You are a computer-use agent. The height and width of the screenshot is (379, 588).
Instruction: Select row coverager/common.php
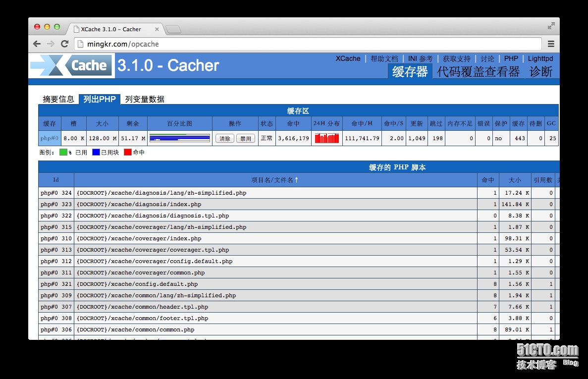pos(299,272)
